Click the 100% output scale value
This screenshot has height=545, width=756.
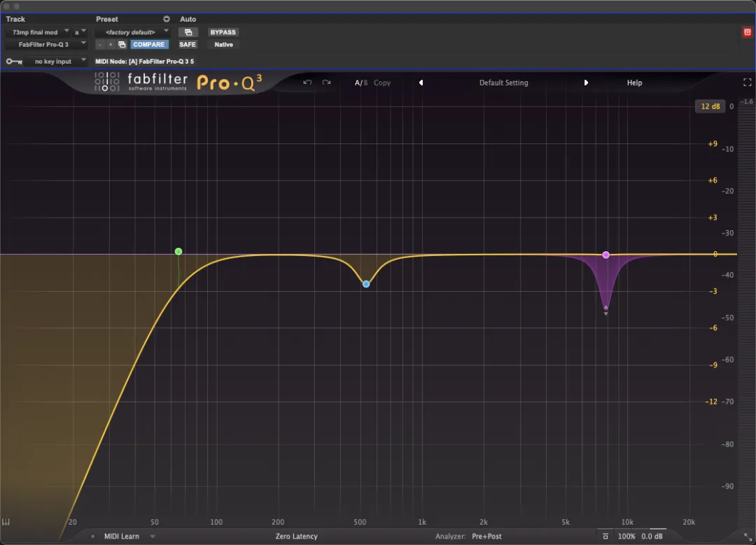(626, 536)
